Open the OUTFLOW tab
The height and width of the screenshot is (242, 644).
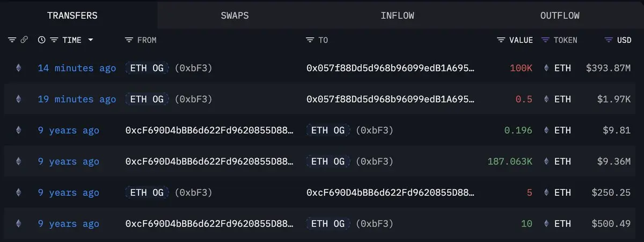pos(560,15)
